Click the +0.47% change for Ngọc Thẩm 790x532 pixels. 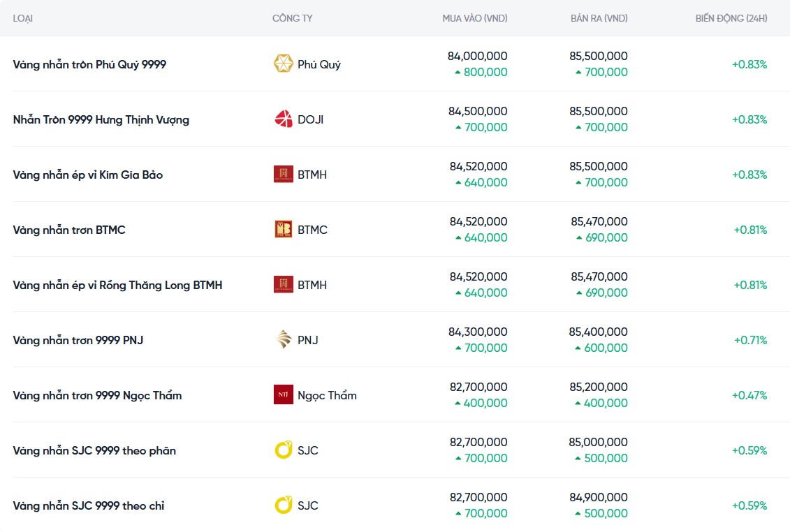tap(749, 395)
